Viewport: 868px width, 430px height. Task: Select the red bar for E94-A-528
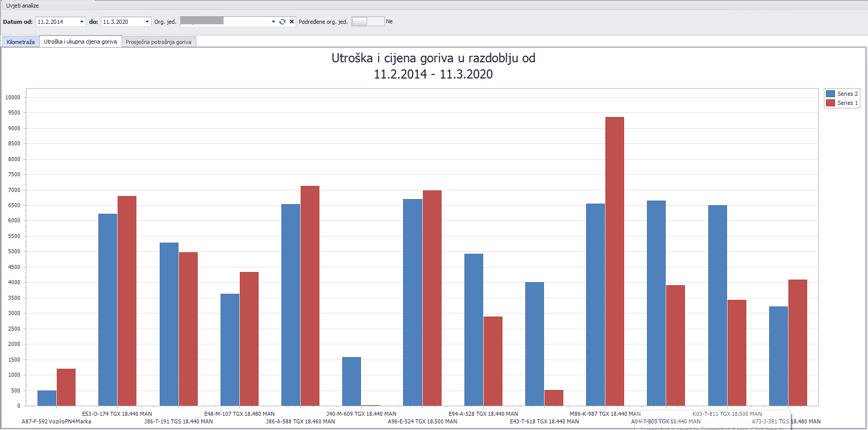(x=493, y=361)
